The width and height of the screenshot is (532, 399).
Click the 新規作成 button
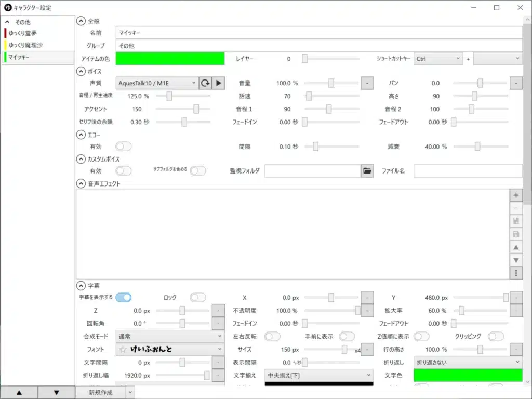click(x=100, y=393)
